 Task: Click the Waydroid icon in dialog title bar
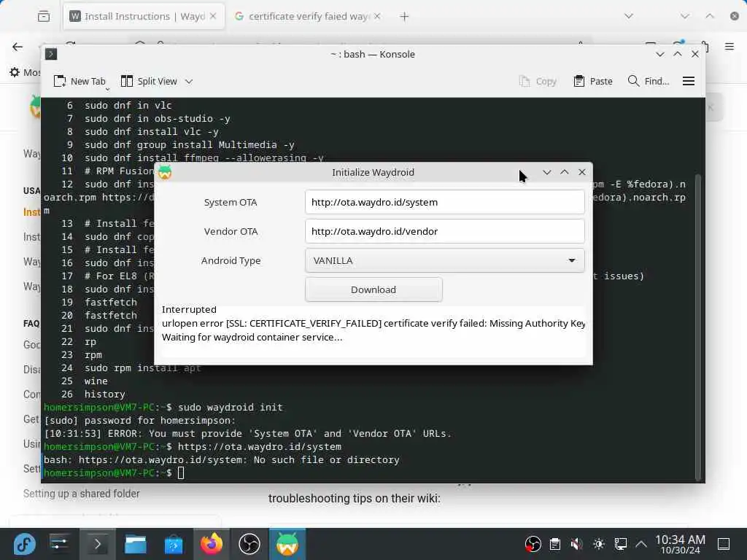tap(165, 172)
